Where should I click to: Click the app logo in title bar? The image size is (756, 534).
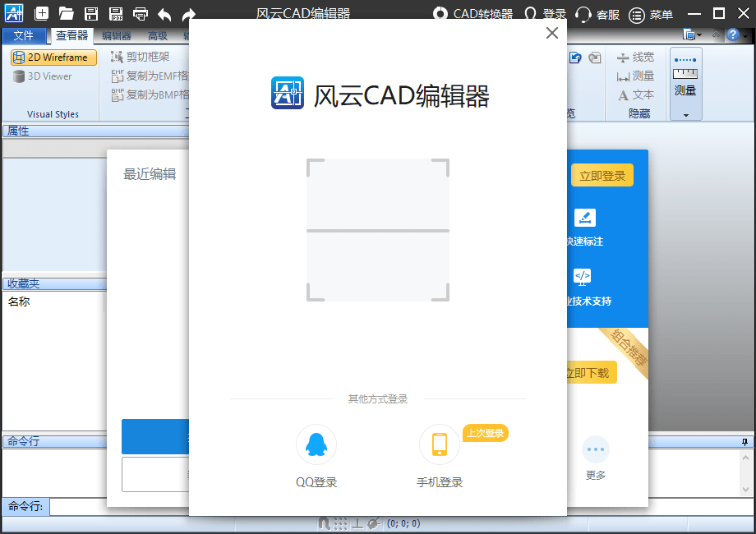[x=14, y=13]
